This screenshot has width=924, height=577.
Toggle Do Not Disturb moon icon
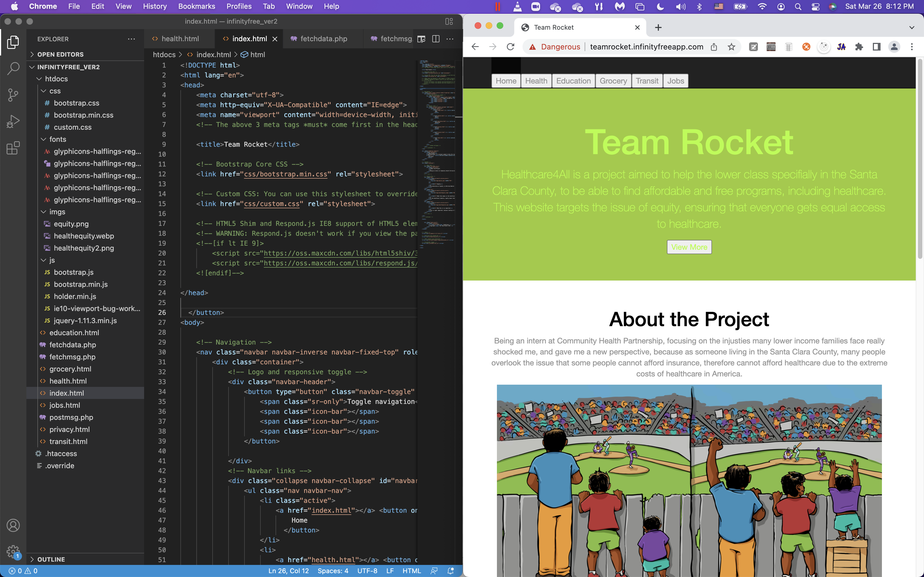click(x=660, y=7)
